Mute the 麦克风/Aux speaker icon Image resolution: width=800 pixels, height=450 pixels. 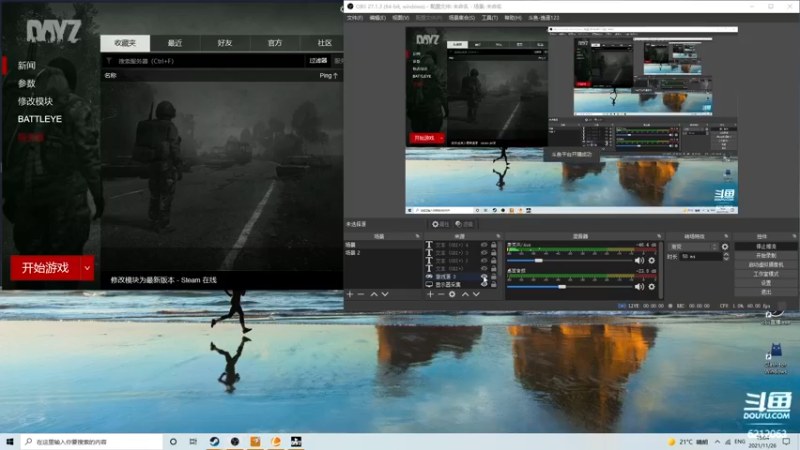click(639, 260)
